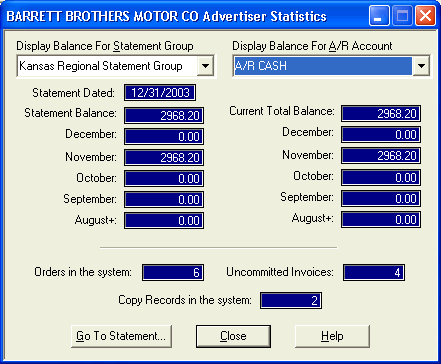Click the Uncommitted Invoices count
The width and height of the screenshot is (441, 364).
click(x=374, y=272)
